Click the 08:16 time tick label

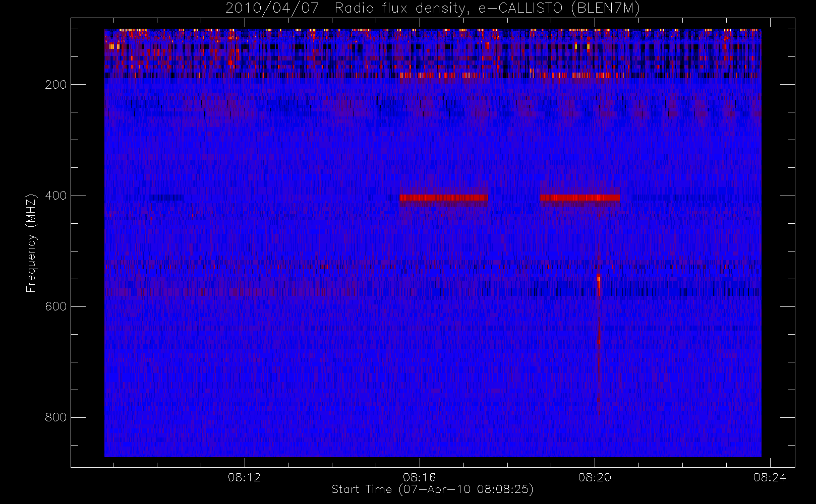(x=420, y=477)
